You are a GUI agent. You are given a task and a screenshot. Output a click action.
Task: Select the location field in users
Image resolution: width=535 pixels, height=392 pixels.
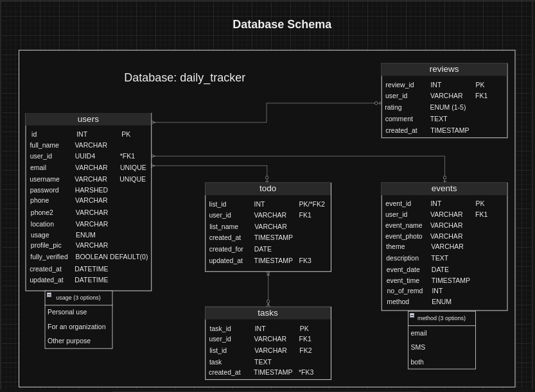pos(42,225)
